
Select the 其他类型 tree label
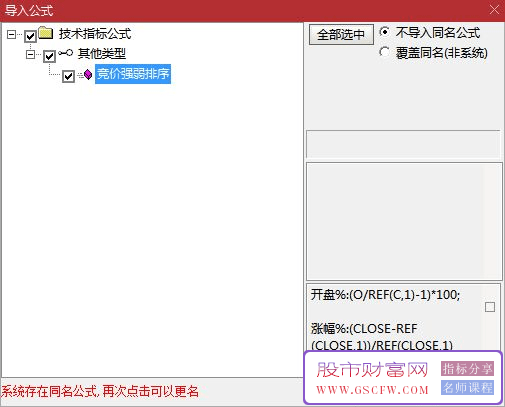[102, 54]
